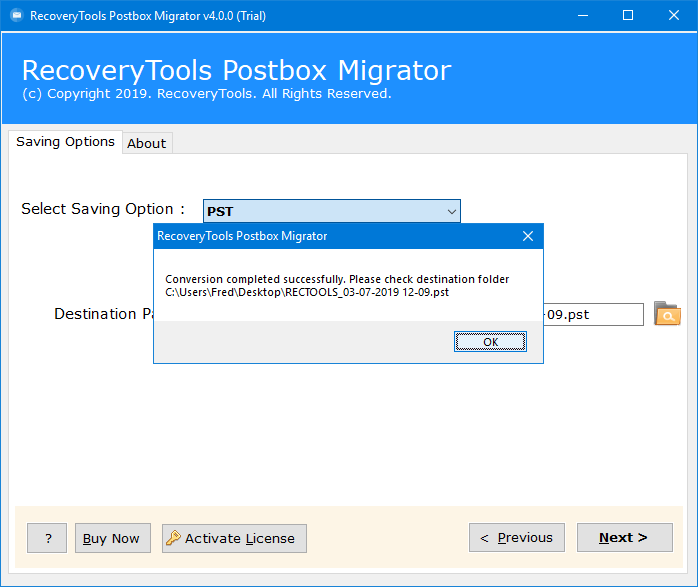The width and height of the screenshot is (698, 587).
Task: Click the saved path text C:\Users\Fred\Desktop\RECTOOLS_03-07-2019 12-09.pst
Action: click(x=307, y=292)
